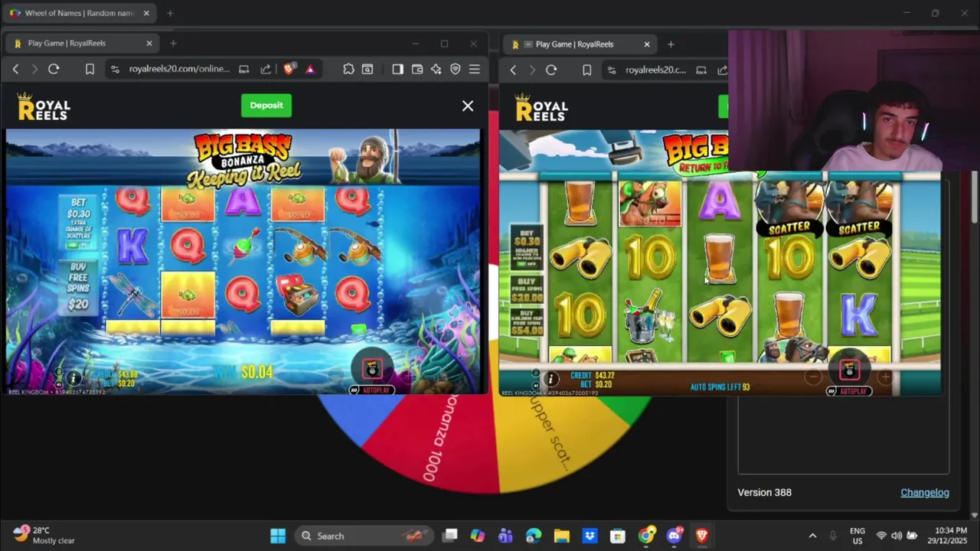Open Brave Rewards triangle icon
This screenshot has width=980, height=551.
[310, 69]
